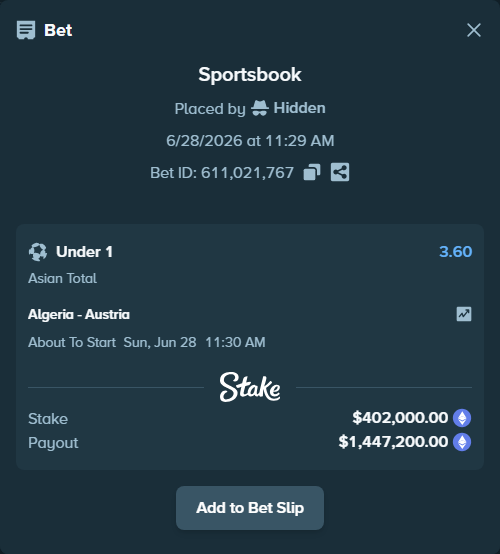Copy the Bet ID to clipboard
500x554 pixels.
[312, 172]
